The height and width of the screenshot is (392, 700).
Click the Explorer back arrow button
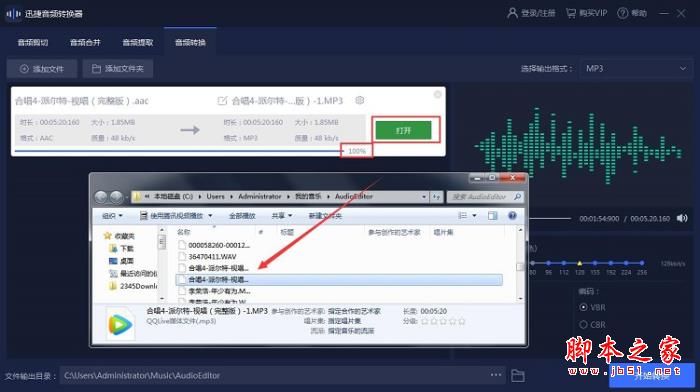[101, 197]
